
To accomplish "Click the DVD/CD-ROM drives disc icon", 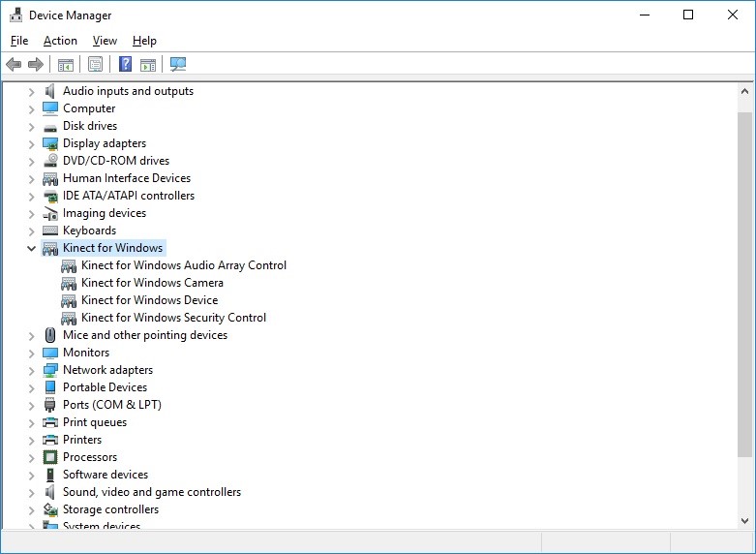I will 50,161.
